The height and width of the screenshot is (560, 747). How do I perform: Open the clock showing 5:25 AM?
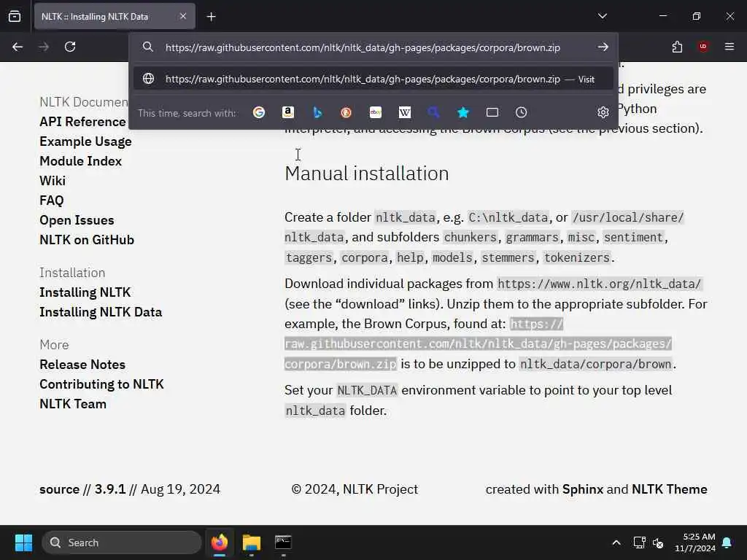coord(695,542)
